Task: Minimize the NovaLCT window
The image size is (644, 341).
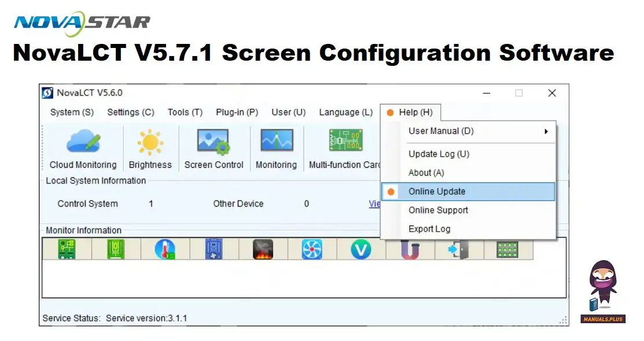Action: coord(487,93)
